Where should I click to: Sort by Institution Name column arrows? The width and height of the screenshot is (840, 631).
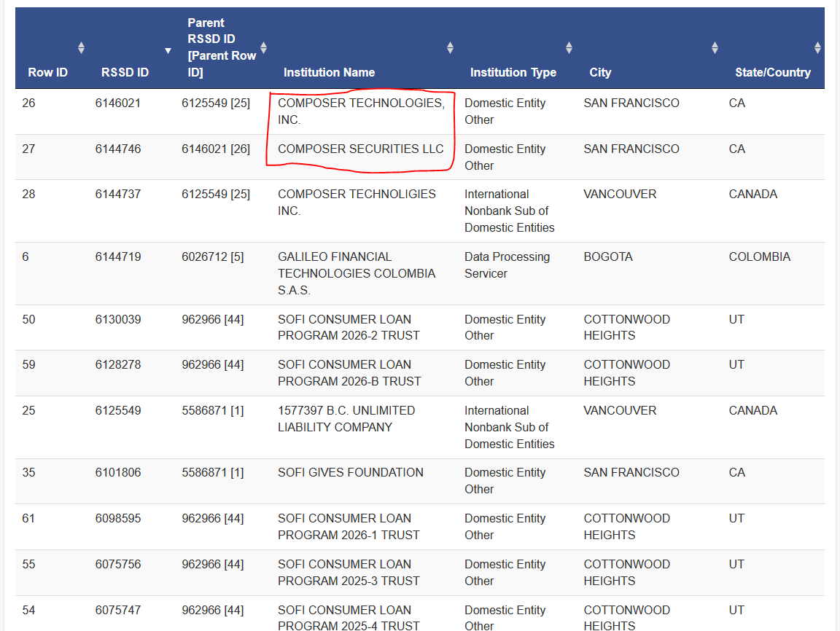click(x=450, y=47)
